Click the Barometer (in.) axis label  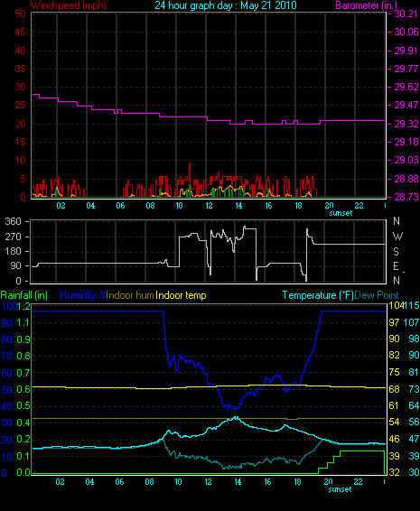point(366,5)
